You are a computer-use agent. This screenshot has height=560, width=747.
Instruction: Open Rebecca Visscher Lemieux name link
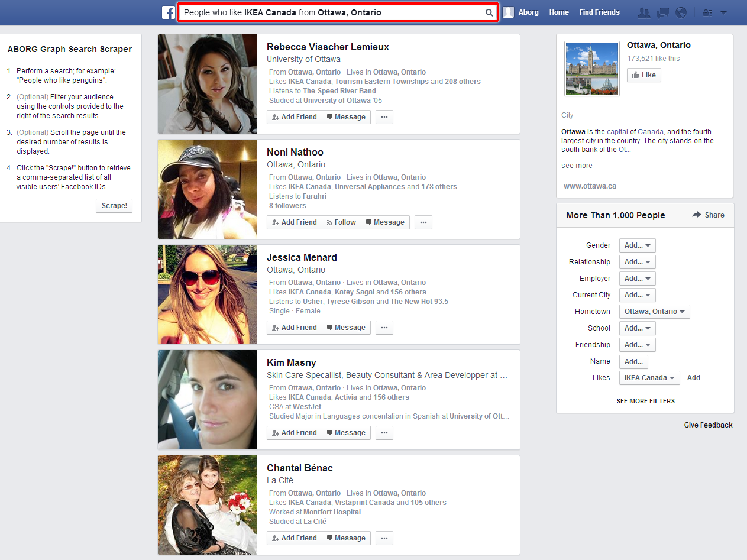point(328,47)
